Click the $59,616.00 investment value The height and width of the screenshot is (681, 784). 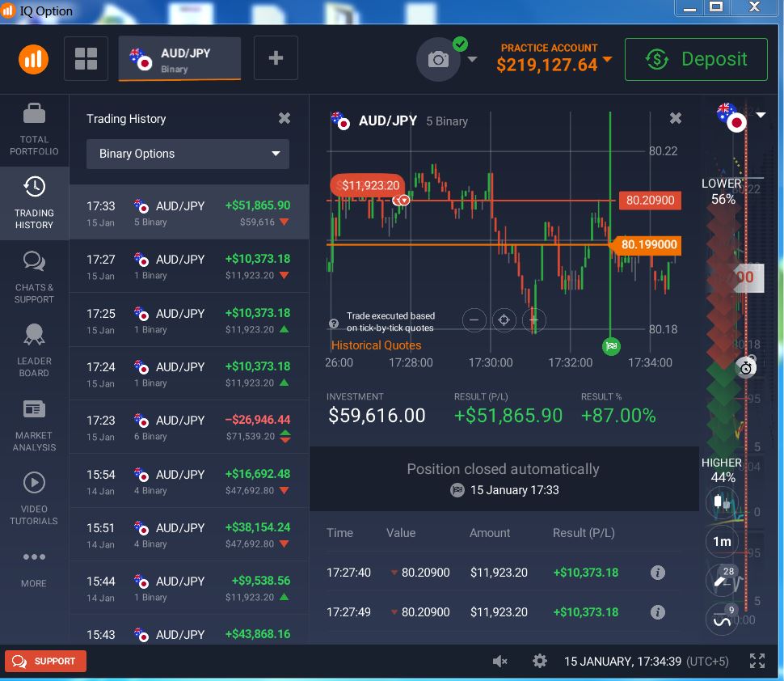click(377, 415)
